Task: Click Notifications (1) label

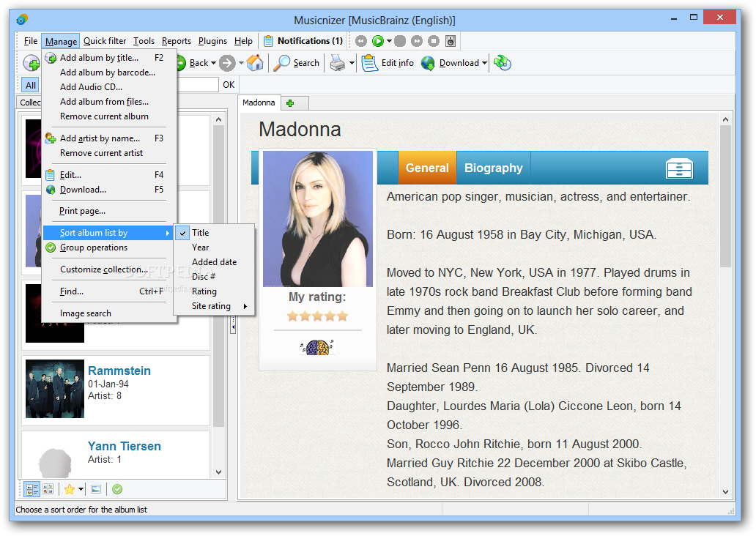Action: [x=310, y=41]
